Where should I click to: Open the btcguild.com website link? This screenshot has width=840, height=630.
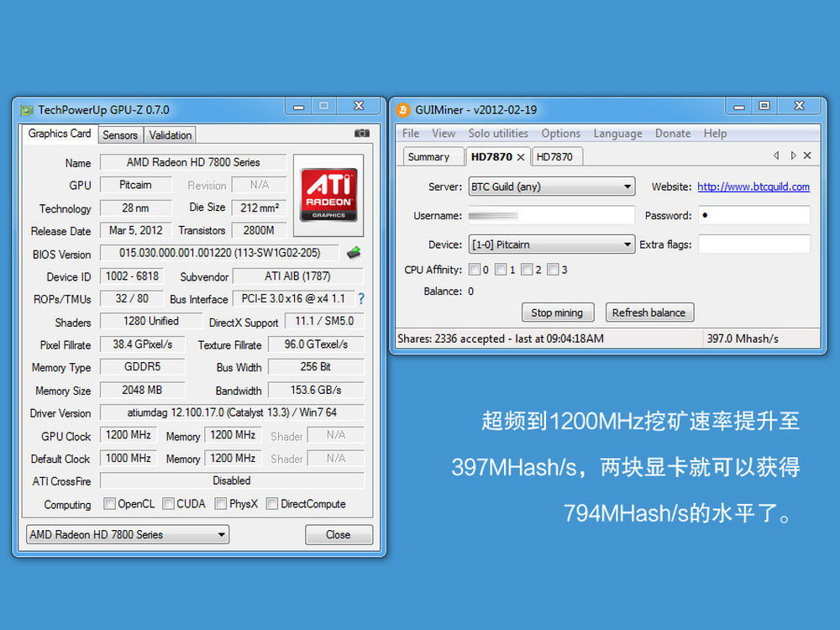tap(753, 186)
